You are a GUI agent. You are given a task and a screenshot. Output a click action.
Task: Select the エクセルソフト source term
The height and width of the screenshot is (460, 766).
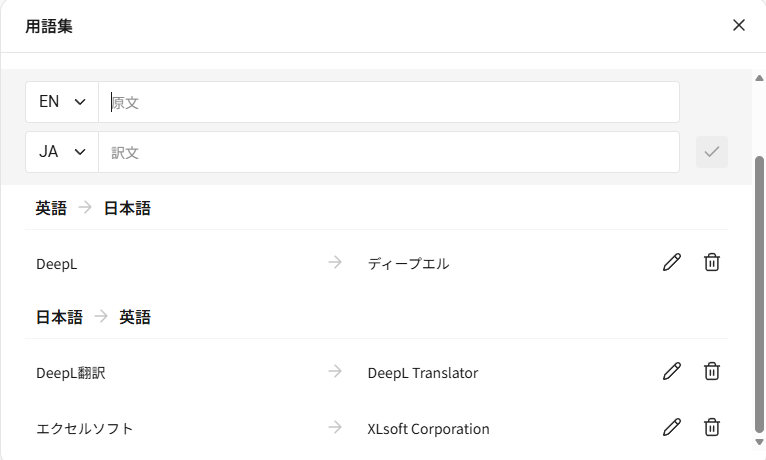coord(85,429)
